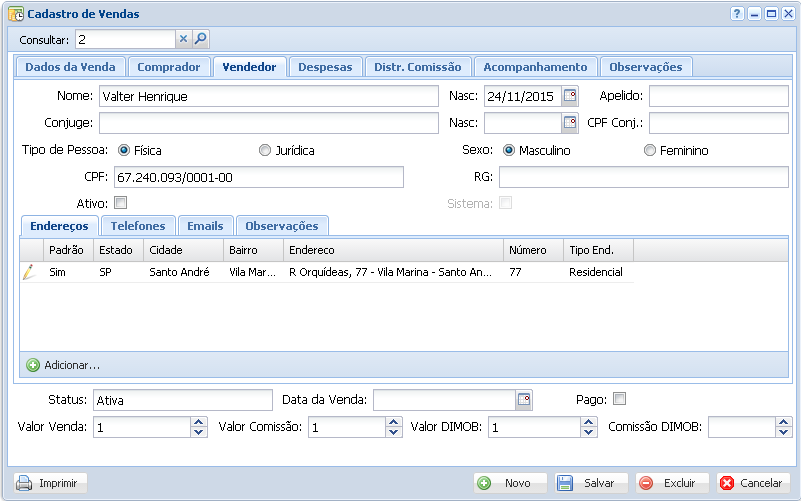801x501 pixels.
Task: Click green plus Adicionar icon
Action: (x=33, y=365)
